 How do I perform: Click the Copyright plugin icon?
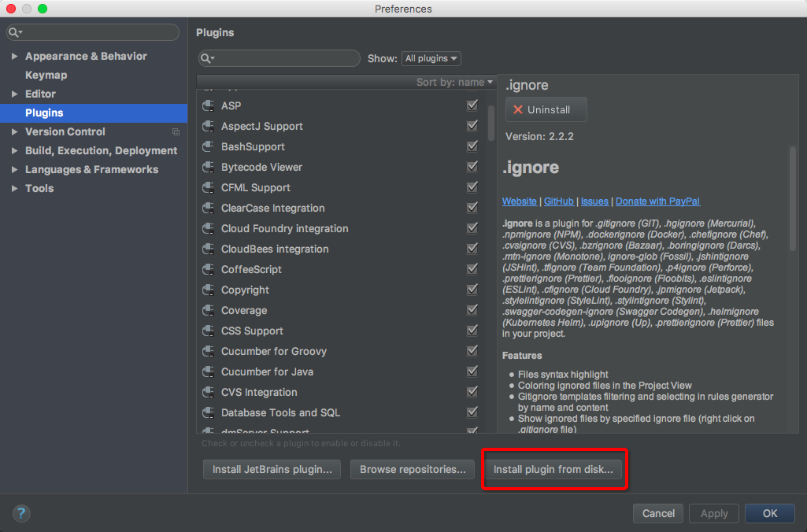pyautogui.click(x=209, y=290)
